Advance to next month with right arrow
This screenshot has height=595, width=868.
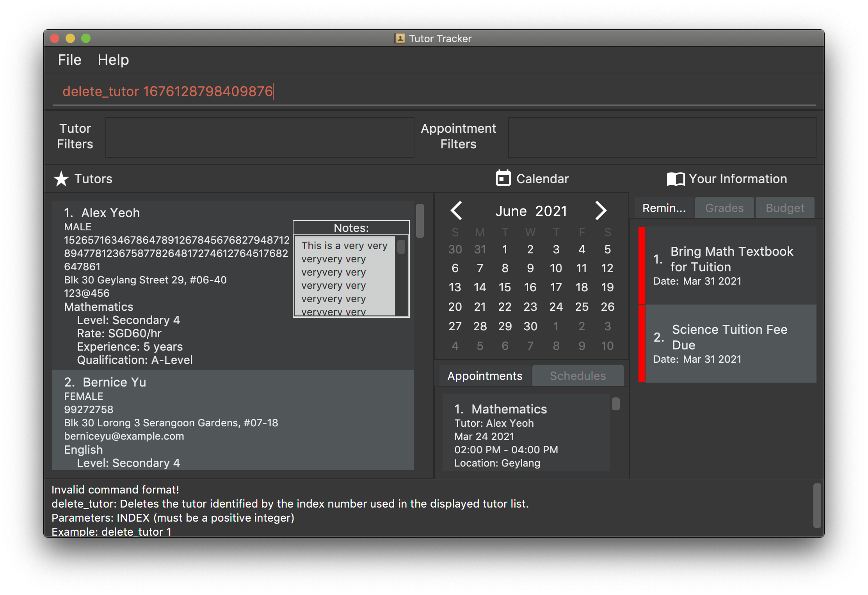(x=601, y=211)
